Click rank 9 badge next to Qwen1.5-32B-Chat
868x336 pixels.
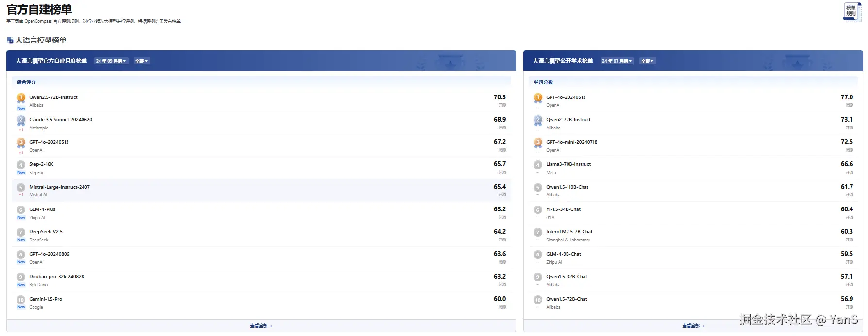coord(538,277)
